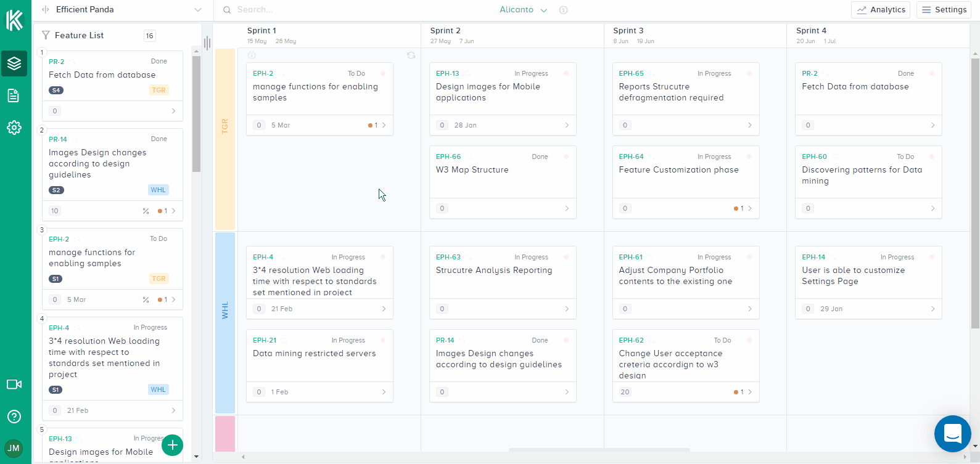Viewport: 980px width, 464px height.
Task: Click the green plus add feature button
Action: click(172, 445)
